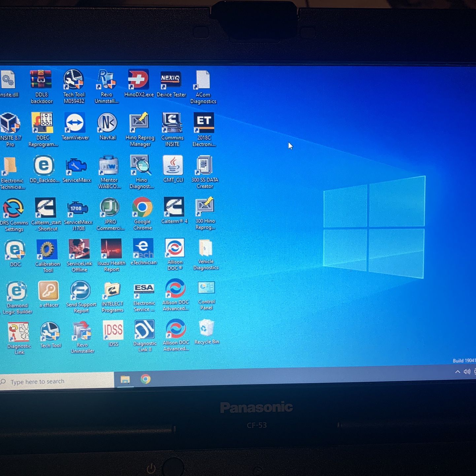Open the Allison DOC® shortcut beside eTechnician
Screen dimensions: 476x476
[x=175, y=248]
